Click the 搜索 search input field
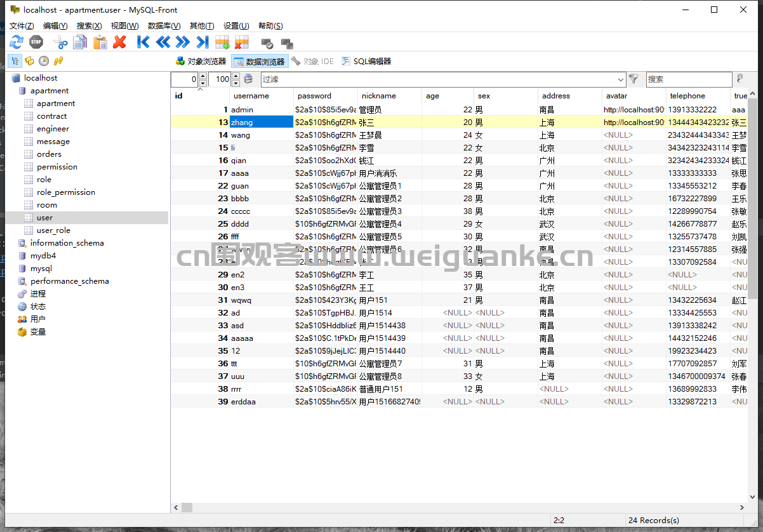The width and height of the screenshot is (763, 532). (x=689, y=79)
